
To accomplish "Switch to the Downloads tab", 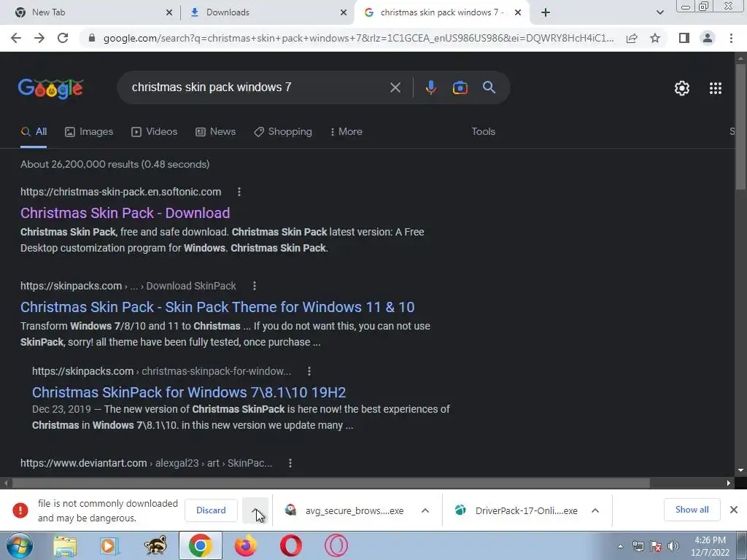I will point(267,12).
